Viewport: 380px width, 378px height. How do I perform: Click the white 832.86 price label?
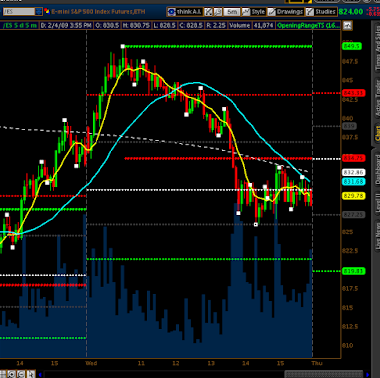pos(354,172)
